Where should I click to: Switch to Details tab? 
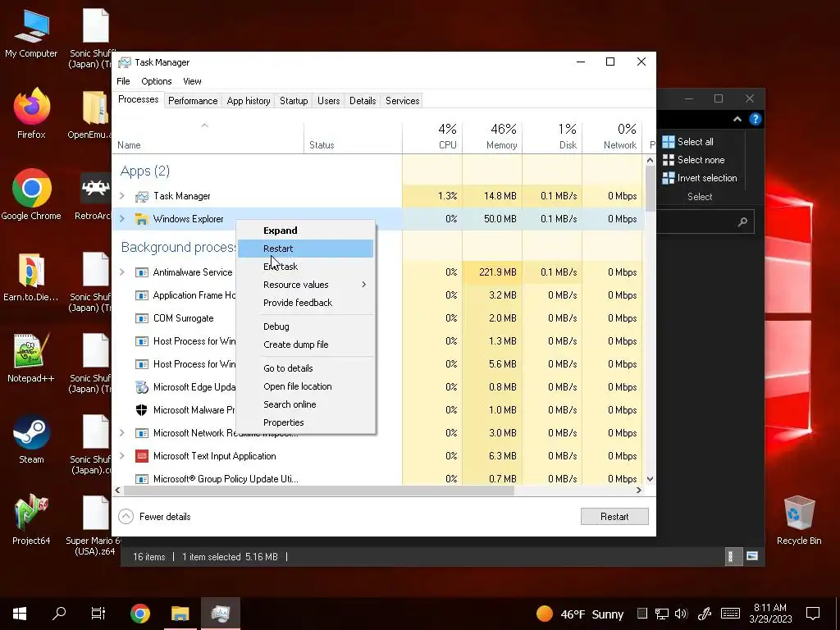pyautogui.click(x=363, y=101)
